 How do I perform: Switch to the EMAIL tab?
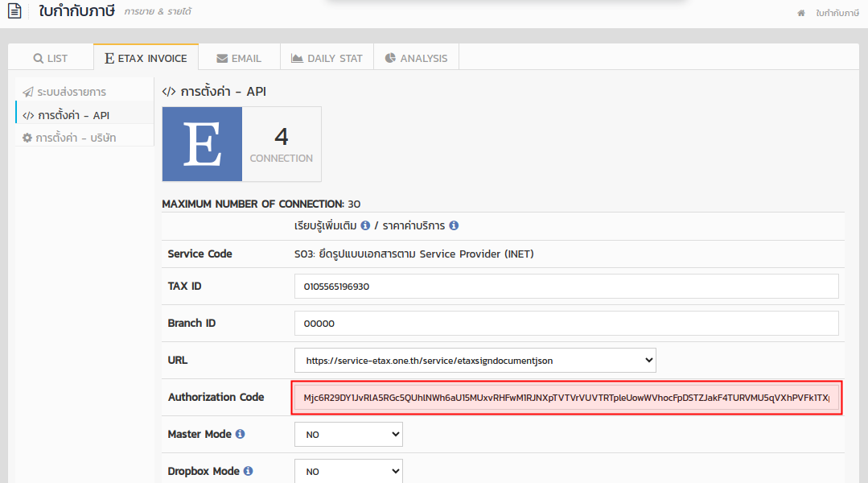tap(239, 58)
